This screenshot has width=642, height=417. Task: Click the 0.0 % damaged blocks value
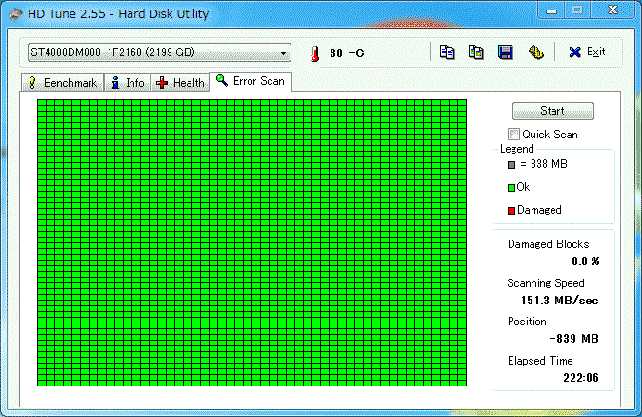click(585, 261)
